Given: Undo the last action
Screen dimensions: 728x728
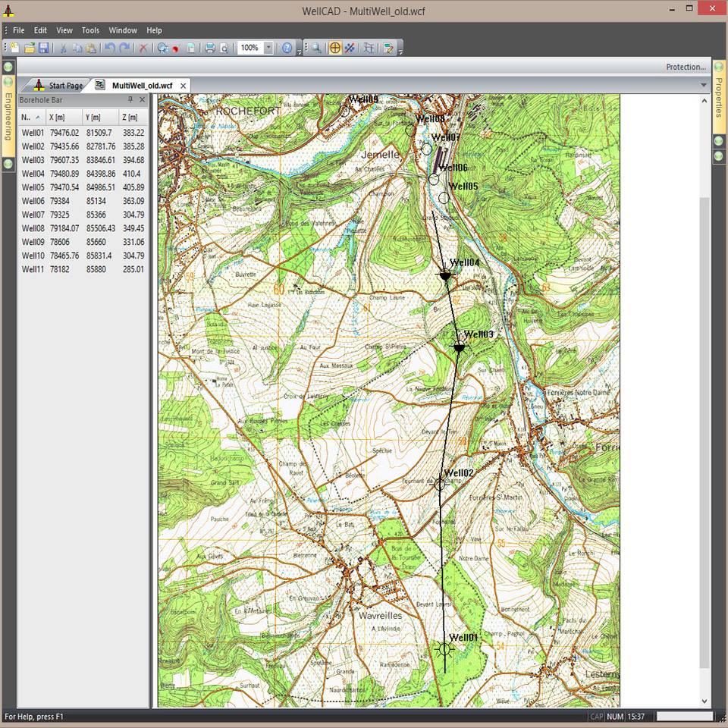Looking at the screenshot, I should click(109, 47).
